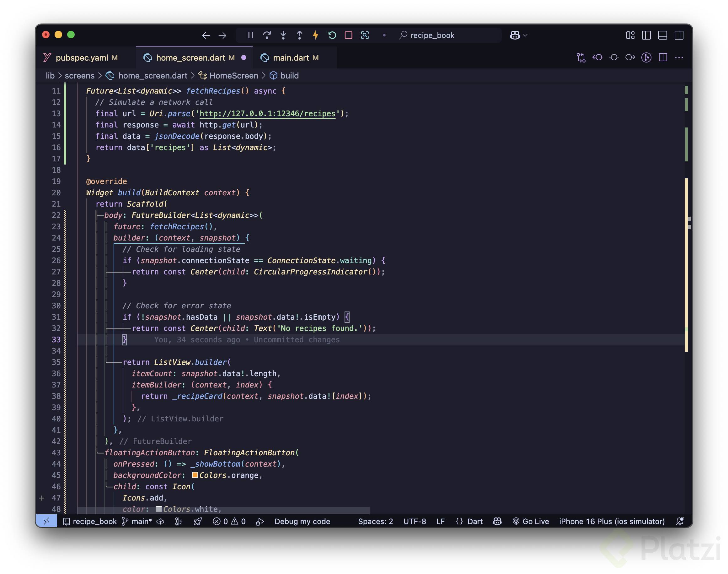This screenshot has width=728, height=574.
Task: Pause the debug session
Action: tap(250, 35)
